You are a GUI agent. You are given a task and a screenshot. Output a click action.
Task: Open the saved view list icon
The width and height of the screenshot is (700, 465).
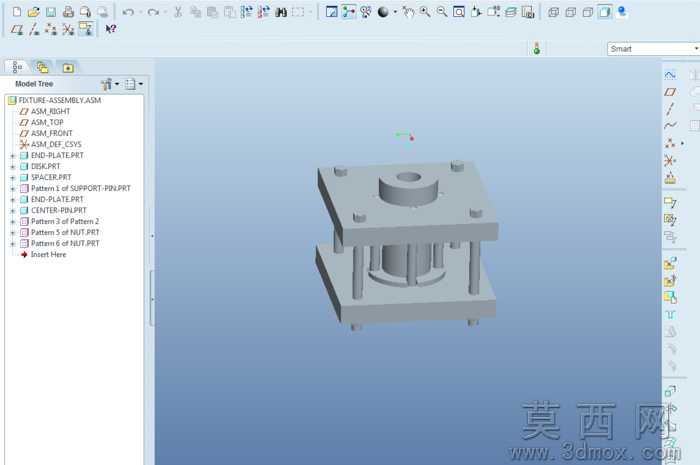pyautogui.click(x=493, y=12)
